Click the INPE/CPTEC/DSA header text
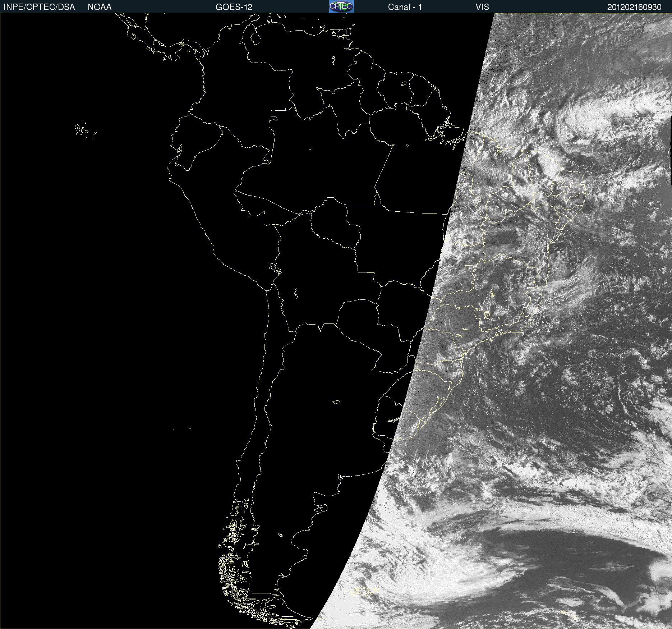The height and width of the screenshot is (629, 672). [x=39, y=7]
